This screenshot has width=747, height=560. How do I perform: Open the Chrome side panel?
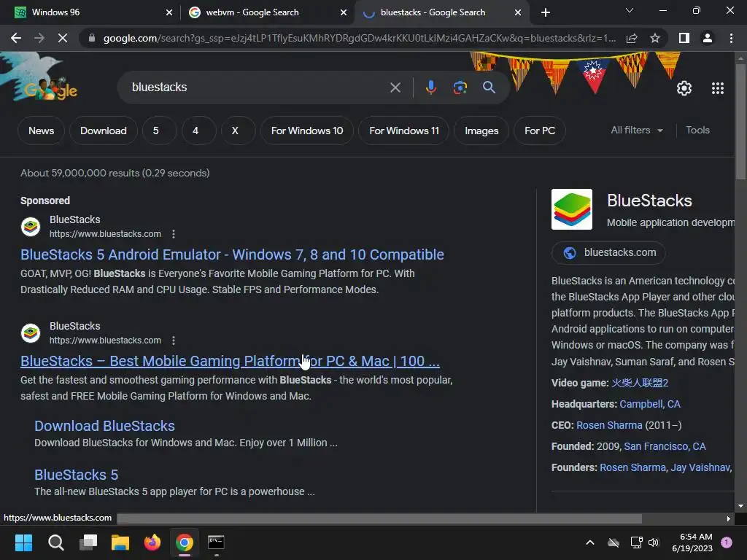click(x=684, y=38)
